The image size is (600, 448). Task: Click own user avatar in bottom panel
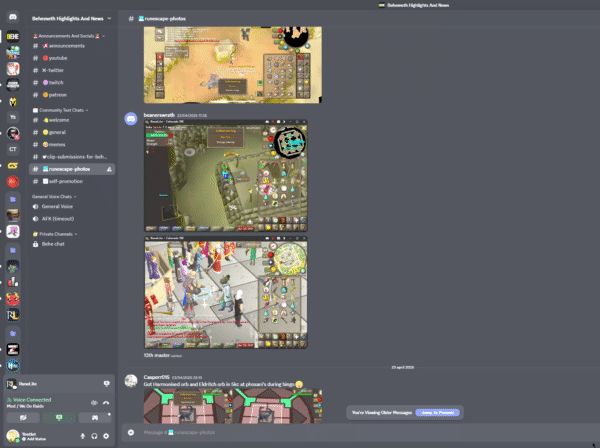13,436
